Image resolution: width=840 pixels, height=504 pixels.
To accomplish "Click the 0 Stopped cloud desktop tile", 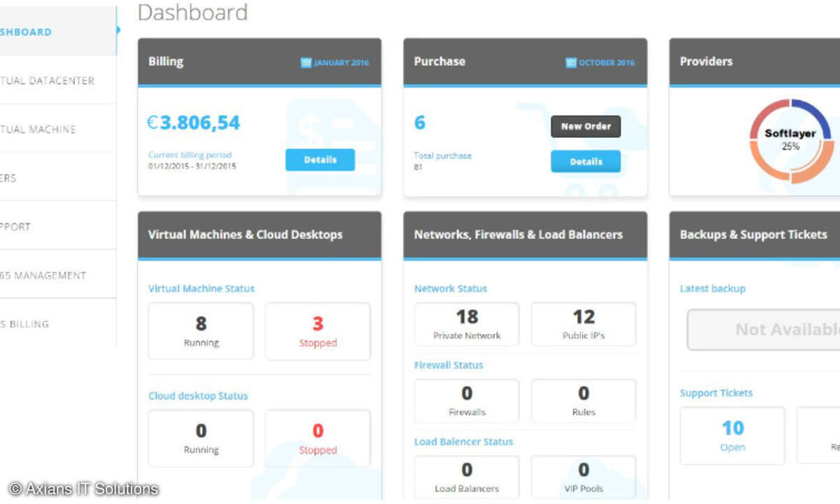I will [x=318, y=438].
